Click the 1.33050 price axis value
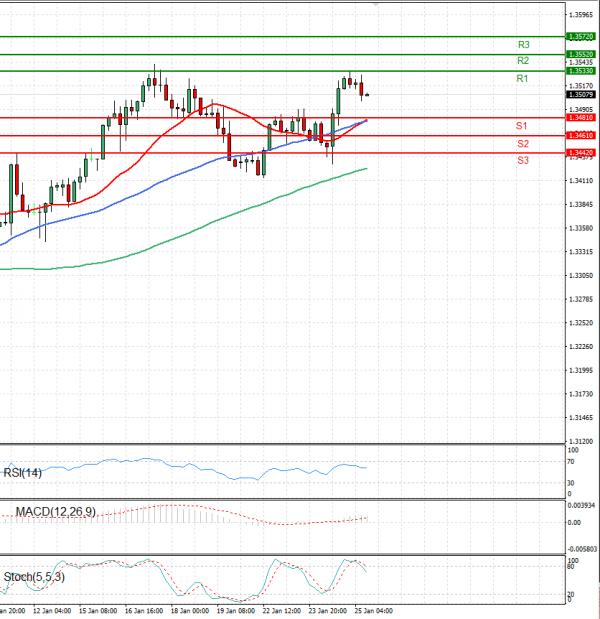The width and height of the screenshot is (600, 619). 581,276
